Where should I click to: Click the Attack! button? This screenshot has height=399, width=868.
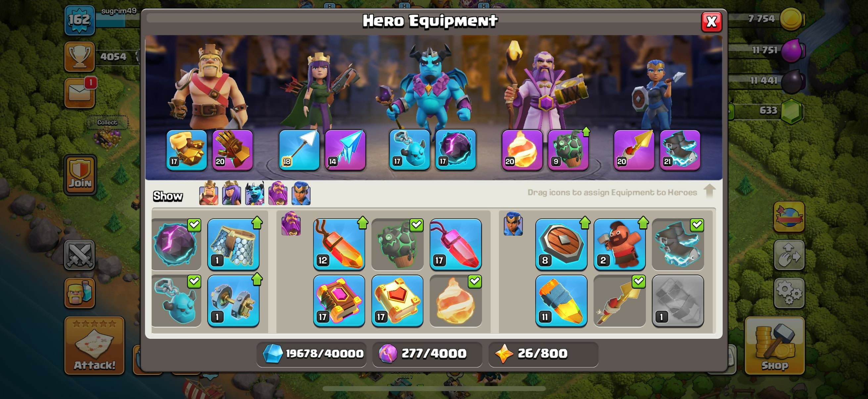coord(94,345)
